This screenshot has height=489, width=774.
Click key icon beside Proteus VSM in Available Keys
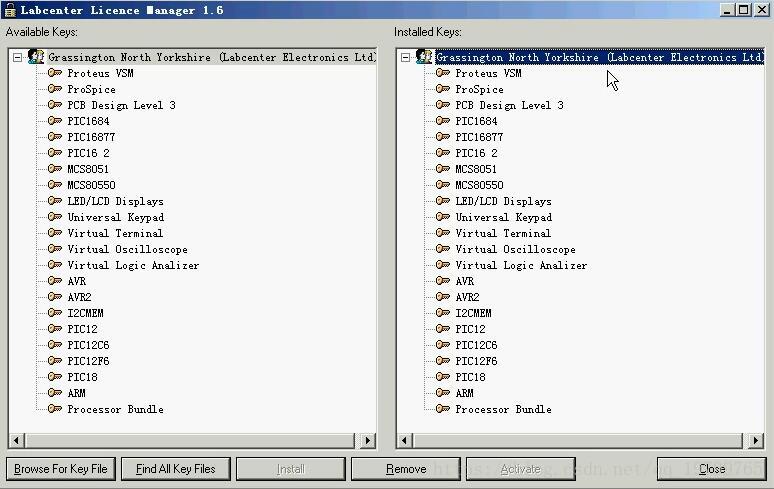tap(55, 73)
